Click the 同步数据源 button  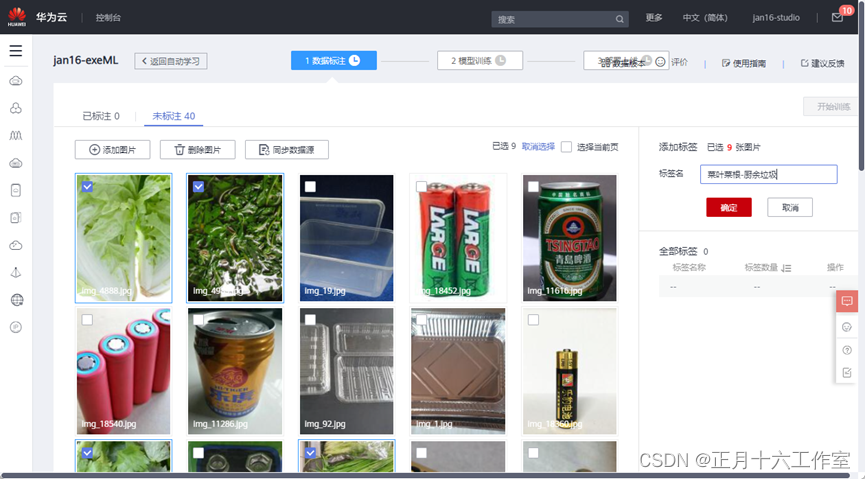tap(287, 150)
